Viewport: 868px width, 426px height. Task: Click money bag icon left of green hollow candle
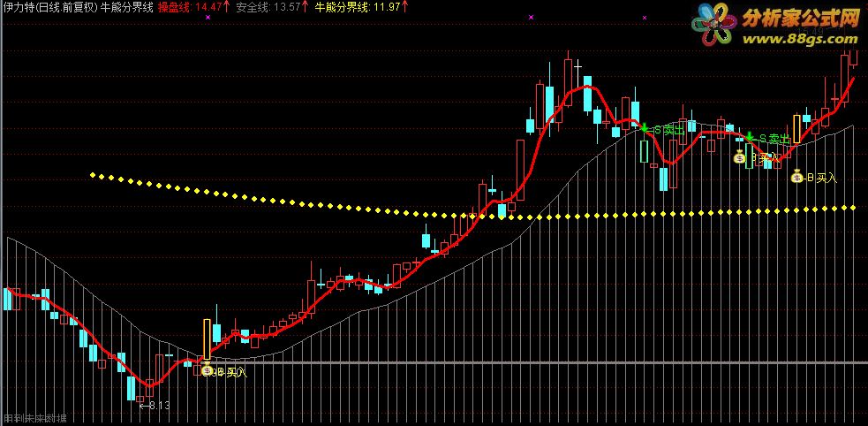(740, 156)
